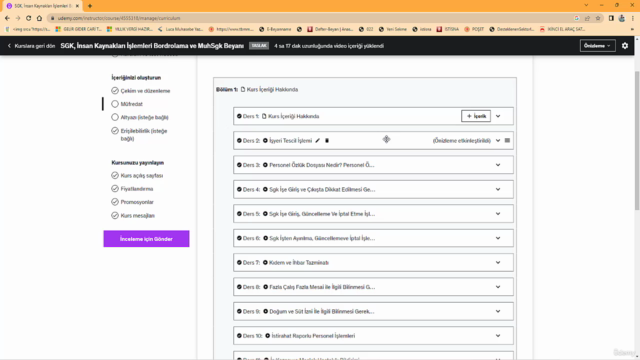This screenshot has width=640, height=360.
Task: Open Altyazı (isteğe bağlı) sidebar item
Action: click(x=144, y=117)
